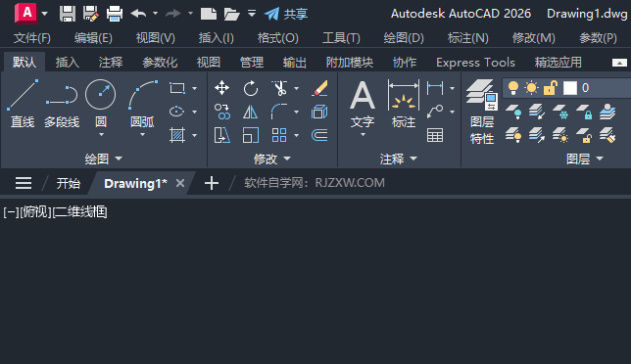Viewport: 631px width, 364px height.
Task: Click the viewport [-] control
Action: pyautogui.click(x=11, y=212)
